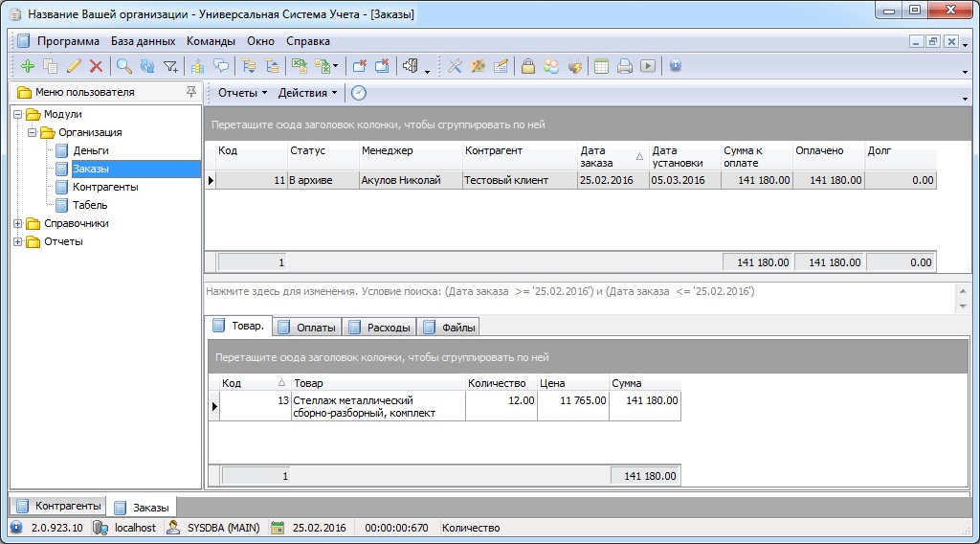Viewport: 980px width, 544px height.
Task: Click the Close all windows icon
Action: (382, 66)
